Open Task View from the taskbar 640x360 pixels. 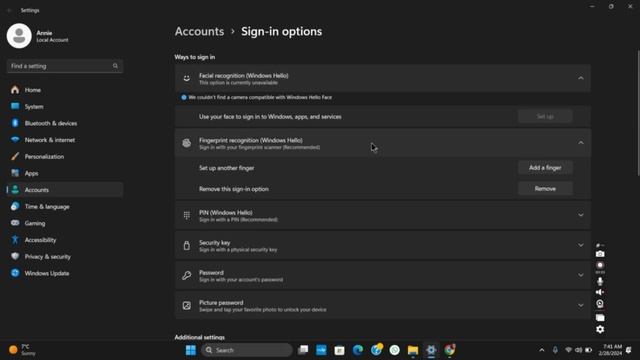[x=303, y=350]
